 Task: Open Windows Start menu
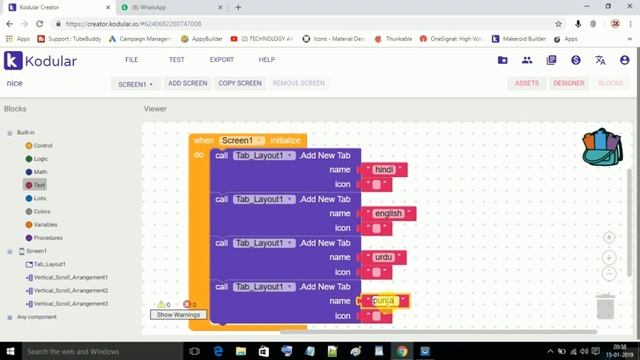[11, 351]
